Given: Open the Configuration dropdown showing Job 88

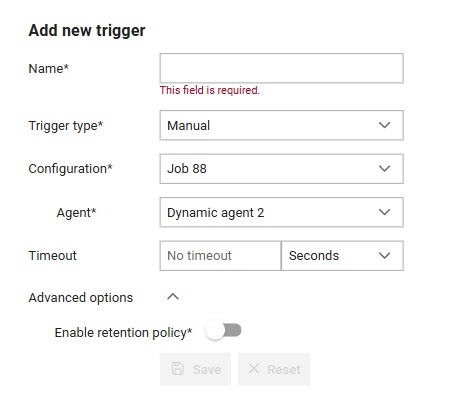Looking at the screenshot, I should 282,169.
